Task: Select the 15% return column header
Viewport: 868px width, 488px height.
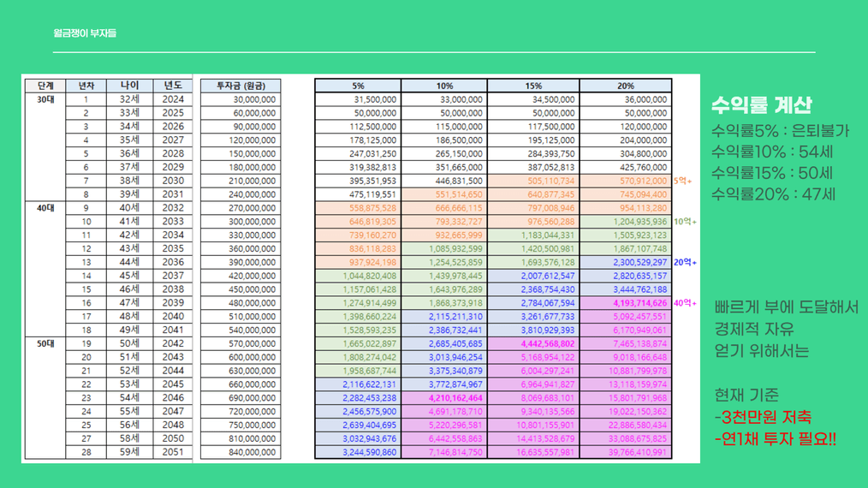Action: [533, 86]
